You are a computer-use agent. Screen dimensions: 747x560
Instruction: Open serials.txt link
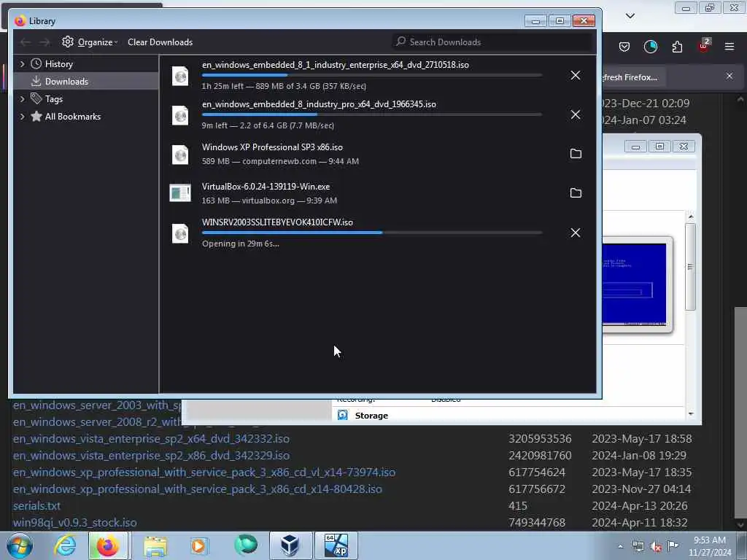coord(36,506)
